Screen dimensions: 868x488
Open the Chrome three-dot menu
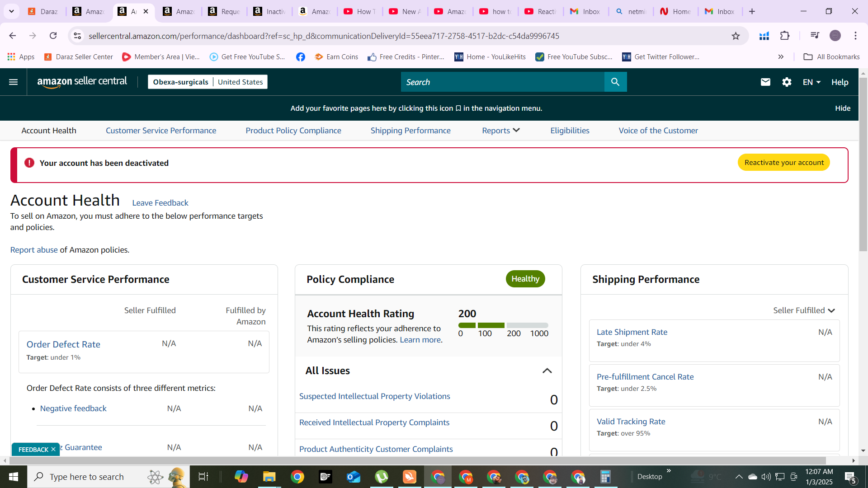[x=855, y=36]
